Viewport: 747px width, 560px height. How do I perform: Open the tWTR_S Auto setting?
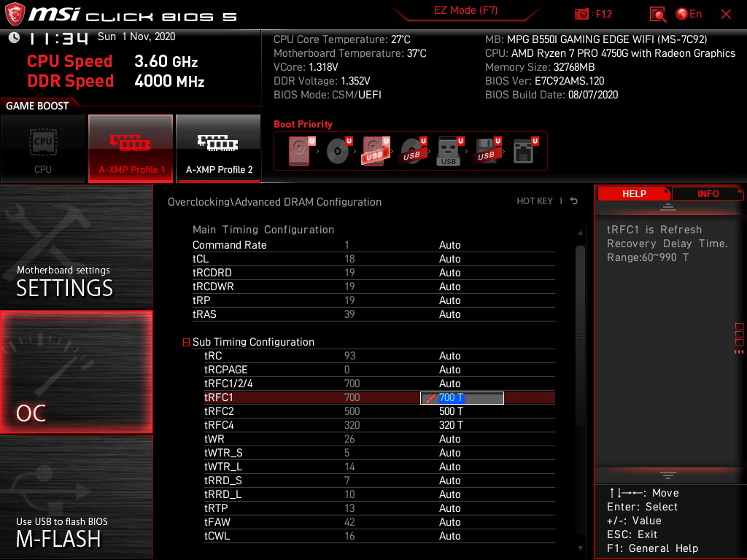pyautogui.click(x=449, y=452)
